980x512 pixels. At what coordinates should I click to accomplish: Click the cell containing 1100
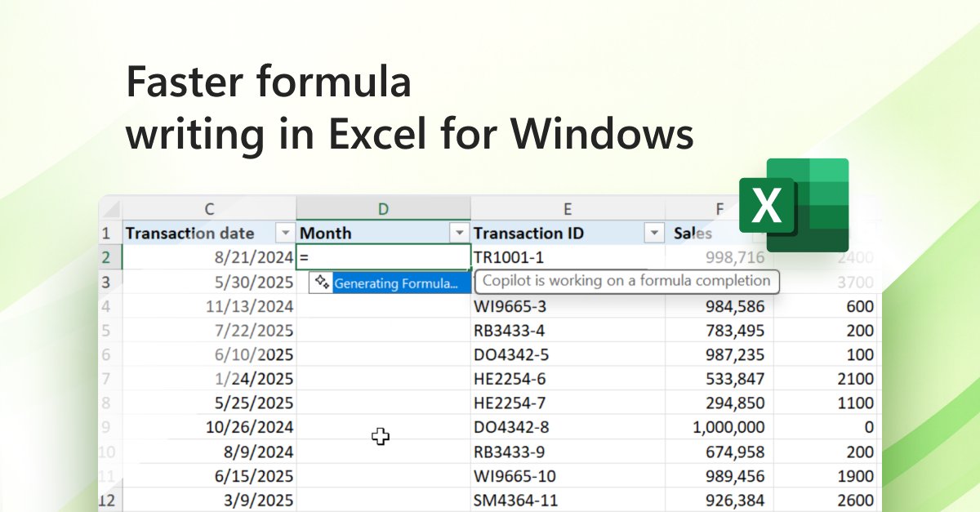pyautogui.click(x=826, y=403)
